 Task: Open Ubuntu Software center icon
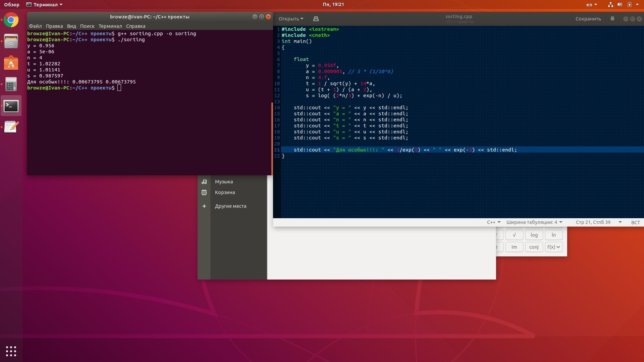click(x=11, y=63)
